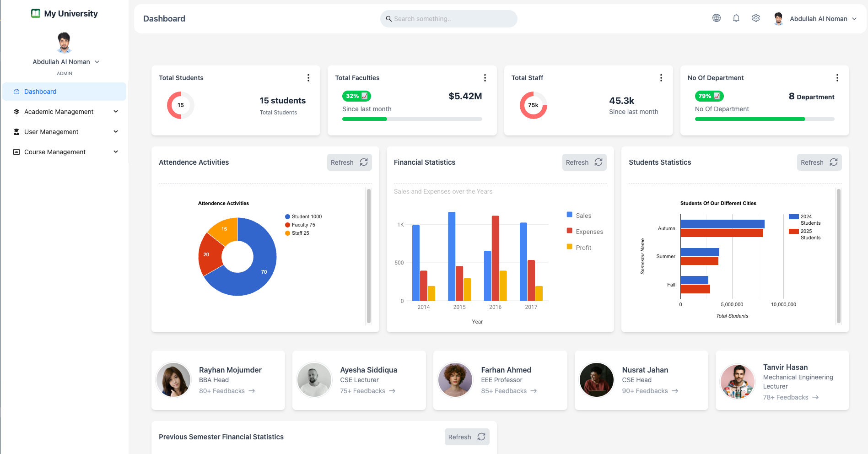Image resolution: width=868 pixels, height=454 pixels.
Task: Click the 2024 Students legend entry
Action: tap(805, 220)
